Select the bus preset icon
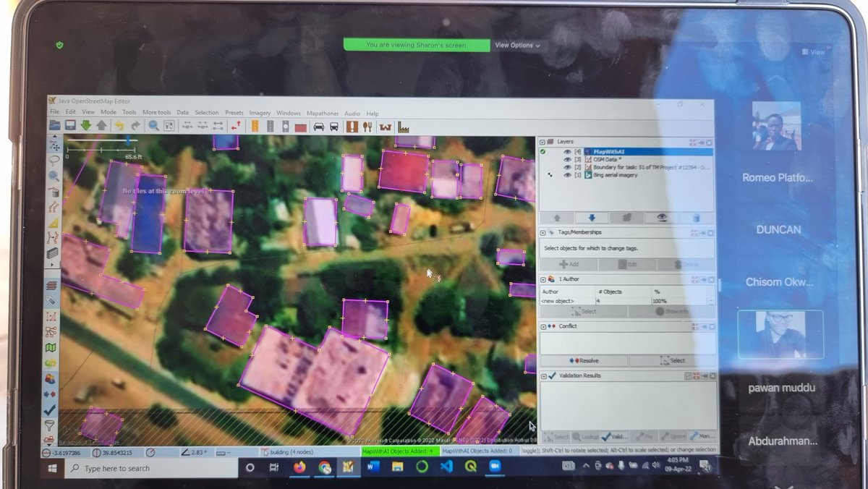 pos(334,127)
